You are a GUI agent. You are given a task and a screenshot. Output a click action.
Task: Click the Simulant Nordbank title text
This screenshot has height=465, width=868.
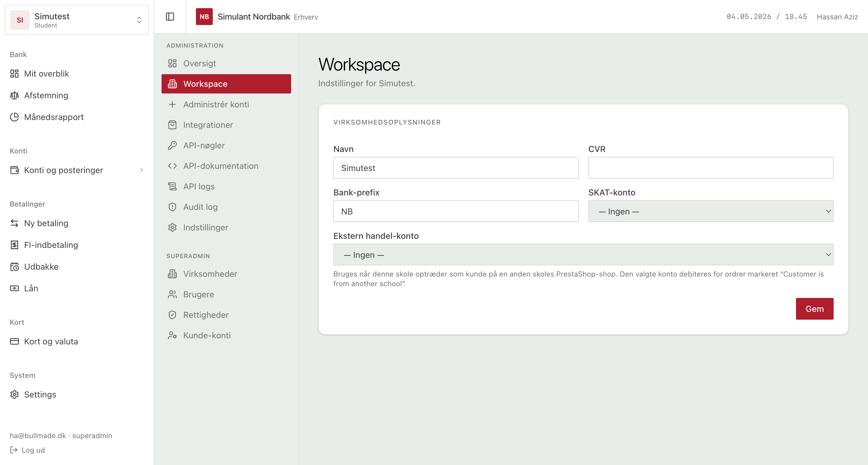click(x=254, y=17)
